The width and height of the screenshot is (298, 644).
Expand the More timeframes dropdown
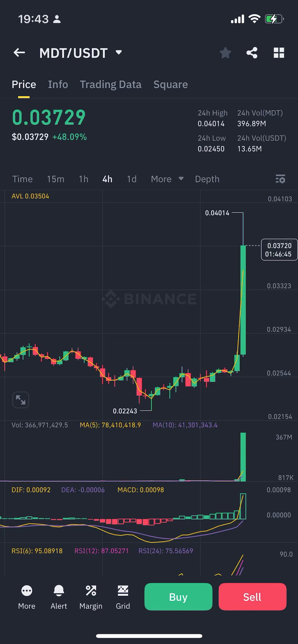click(167, 179)
